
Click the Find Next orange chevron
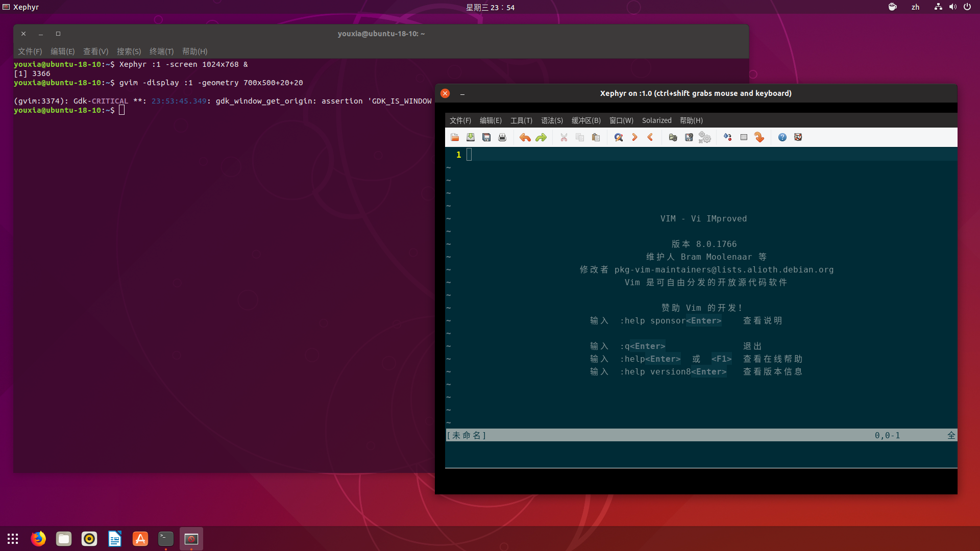pyautogui.click(x=634, y=137)
